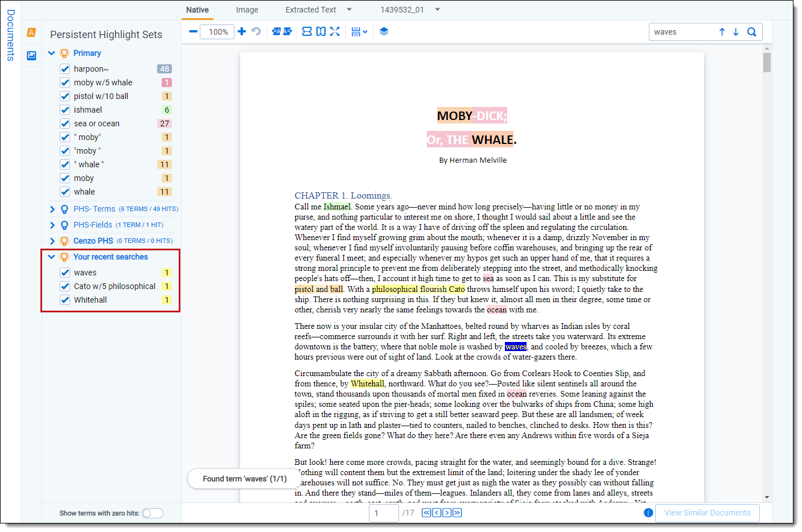The image size is (802, 532).
Task: Click the search magnifier icon
Action: coord(751,32)
